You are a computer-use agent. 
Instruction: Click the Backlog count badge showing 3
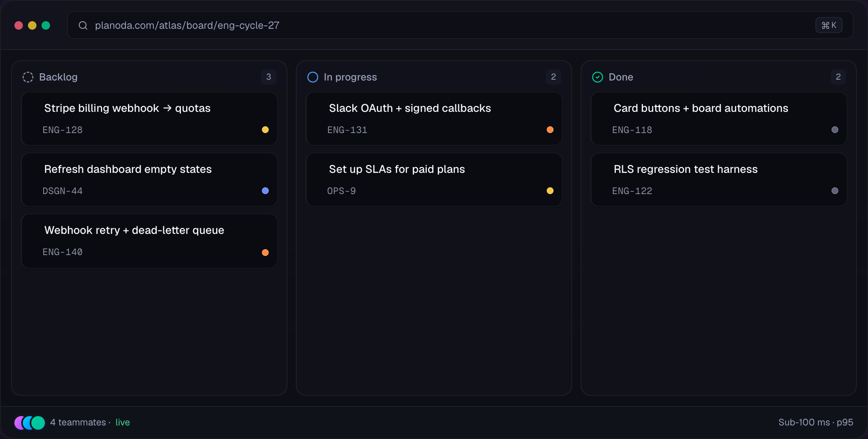[x=269, y=77]
